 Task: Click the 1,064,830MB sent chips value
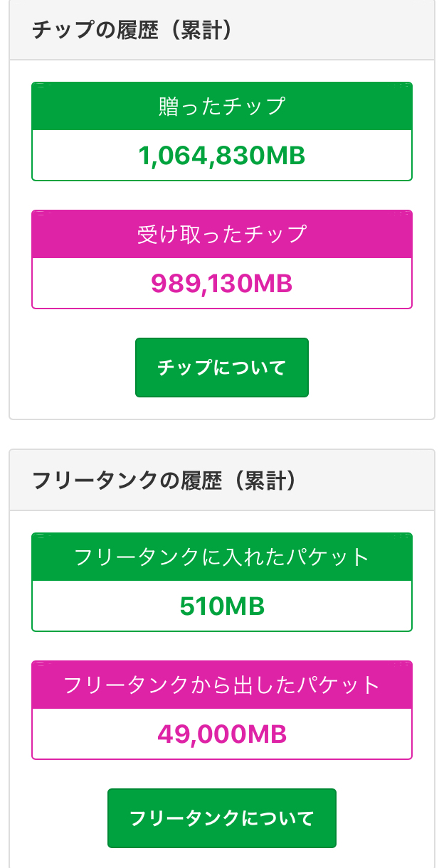click(221, 155)
